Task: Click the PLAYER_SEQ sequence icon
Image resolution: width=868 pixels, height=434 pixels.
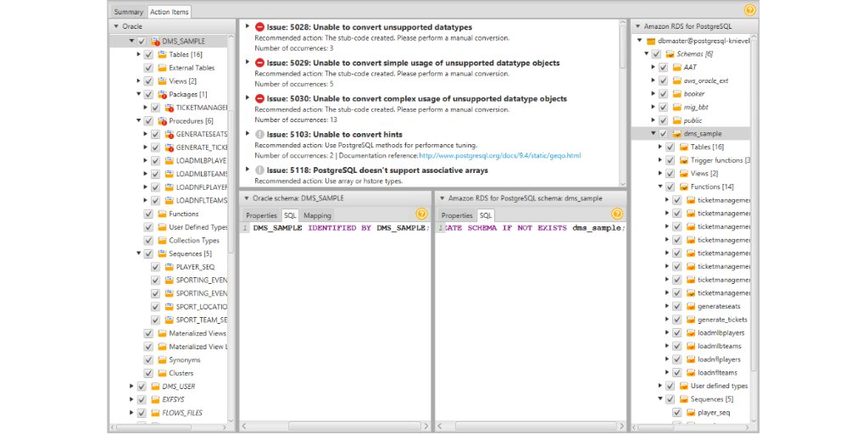Action: coord(170,267)
